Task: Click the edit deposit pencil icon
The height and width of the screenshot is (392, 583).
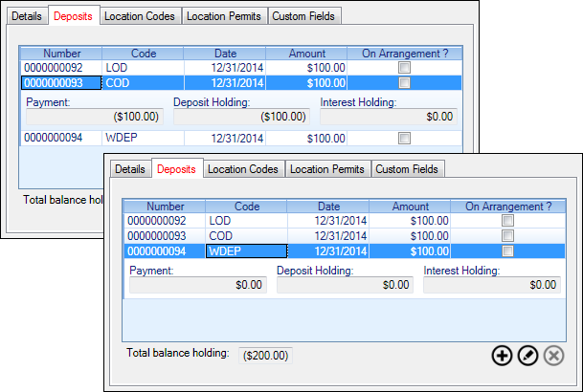Action: 528,356
